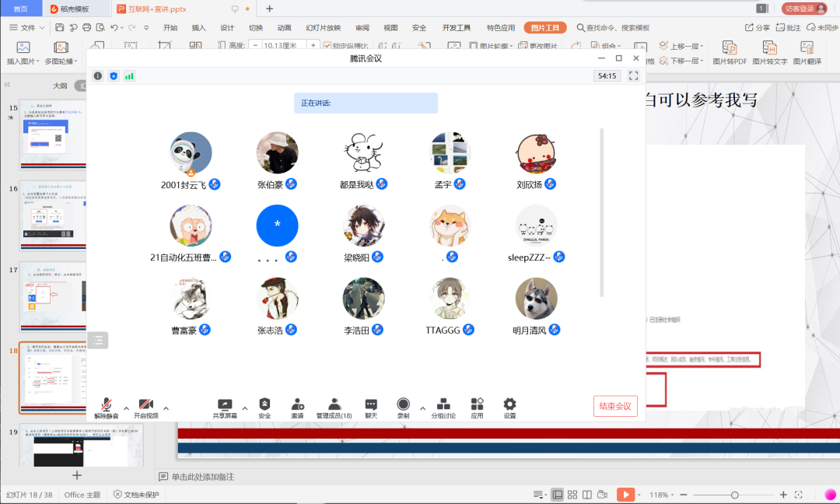Screen dimensions: 840x504
Task: Open 多图轮播 dropdown in ribbon
Action: coord(61,54)
